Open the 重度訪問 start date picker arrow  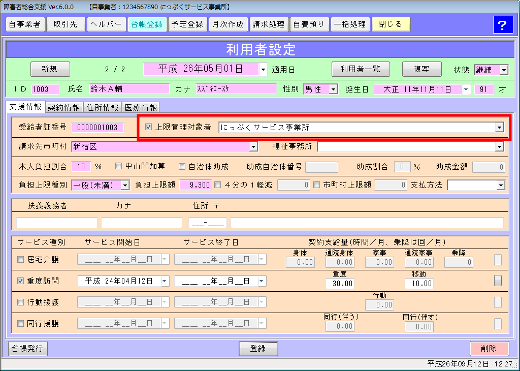point(165,281)
